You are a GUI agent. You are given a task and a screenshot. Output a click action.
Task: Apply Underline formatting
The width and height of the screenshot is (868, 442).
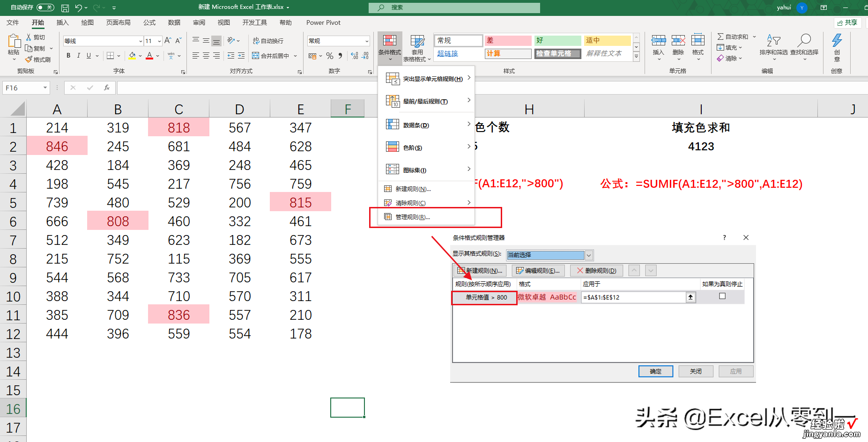(89, 56)
